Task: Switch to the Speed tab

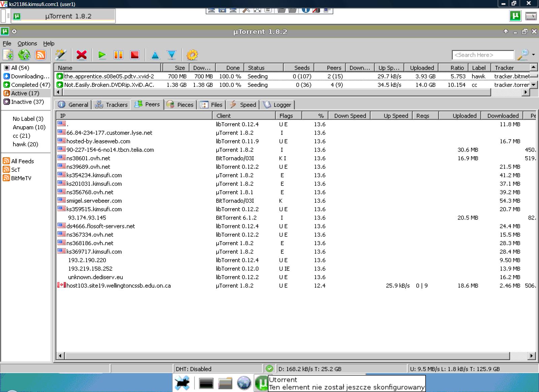Action: [x=243, y=105]
